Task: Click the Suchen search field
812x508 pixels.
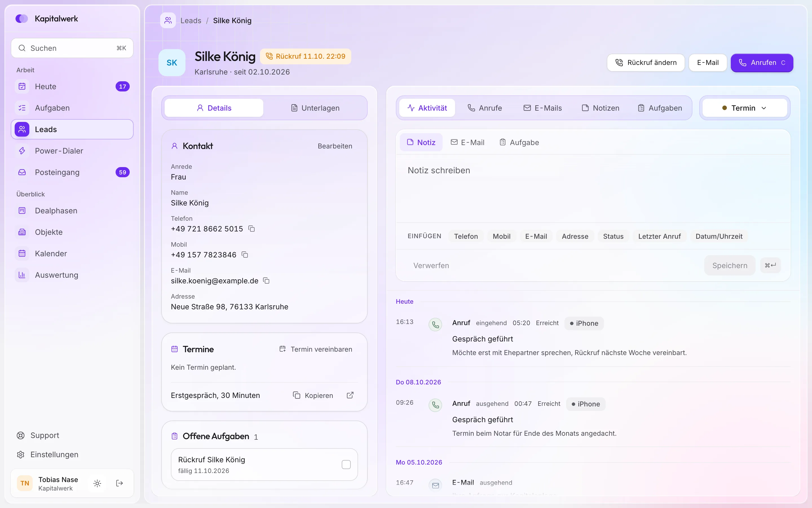Action: pos(72,48)
